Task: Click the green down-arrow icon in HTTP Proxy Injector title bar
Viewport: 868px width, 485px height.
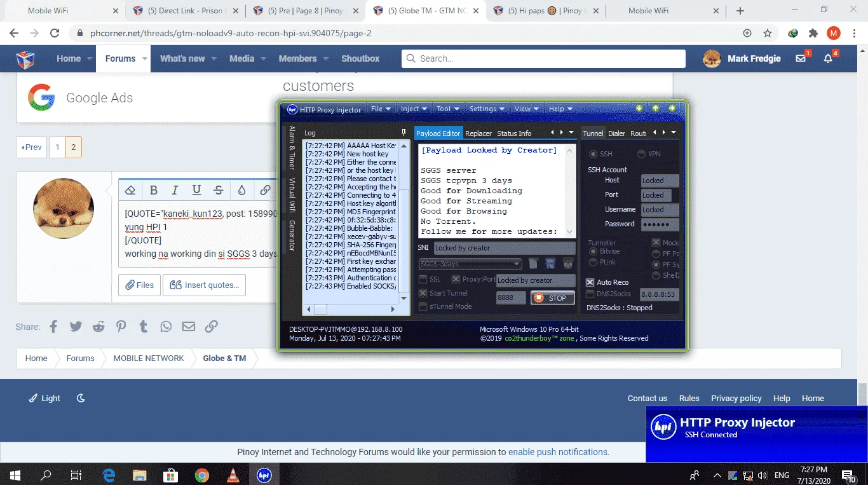Action: pyautogui.click(x=639, y=108)
